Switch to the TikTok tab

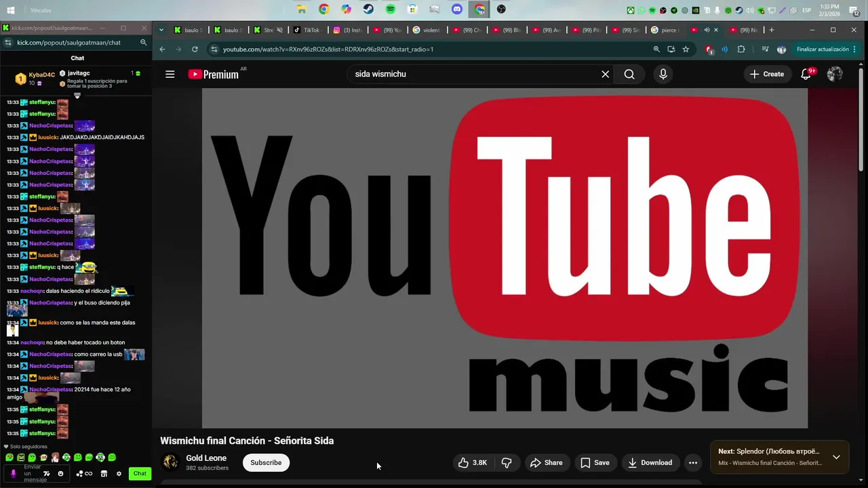coord(307,30)
